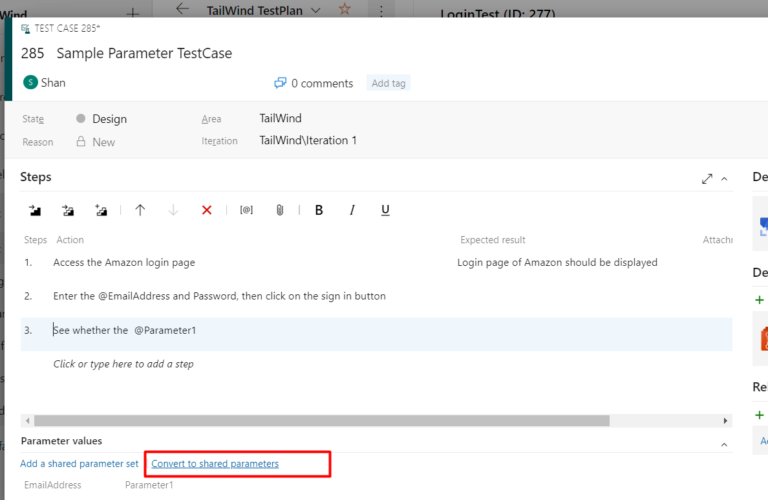Click Insert shared steps icon
Screen dimensions: 768x500
click(68, 210)
